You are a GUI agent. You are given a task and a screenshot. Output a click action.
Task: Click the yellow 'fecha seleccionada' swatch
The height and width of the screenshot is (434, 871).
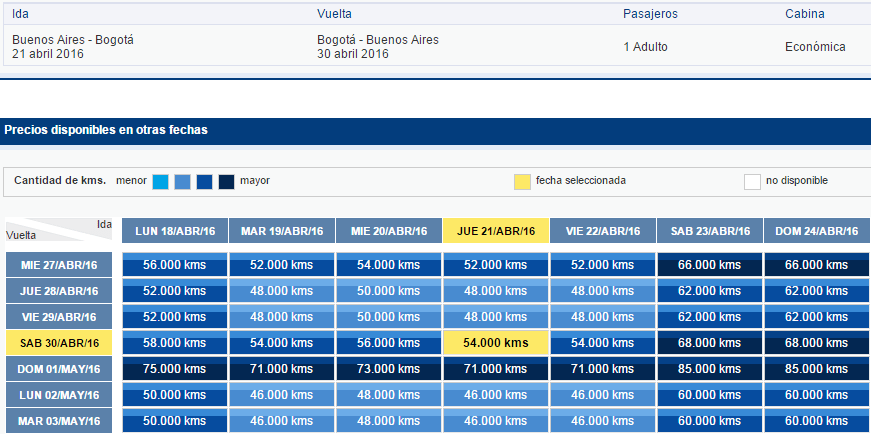[522, 182]
